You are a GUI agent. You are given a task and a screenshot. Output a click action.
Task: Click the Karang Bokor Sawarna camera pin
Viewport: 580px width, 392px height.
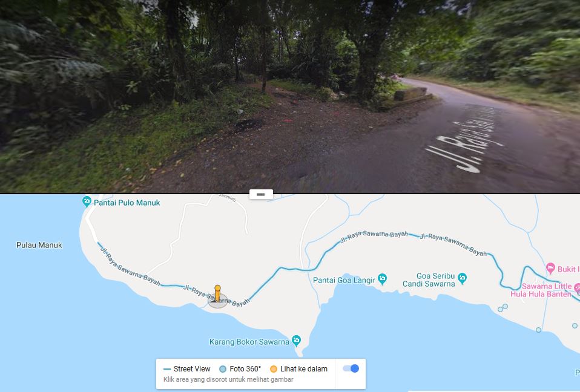click(x=296, y=340)
